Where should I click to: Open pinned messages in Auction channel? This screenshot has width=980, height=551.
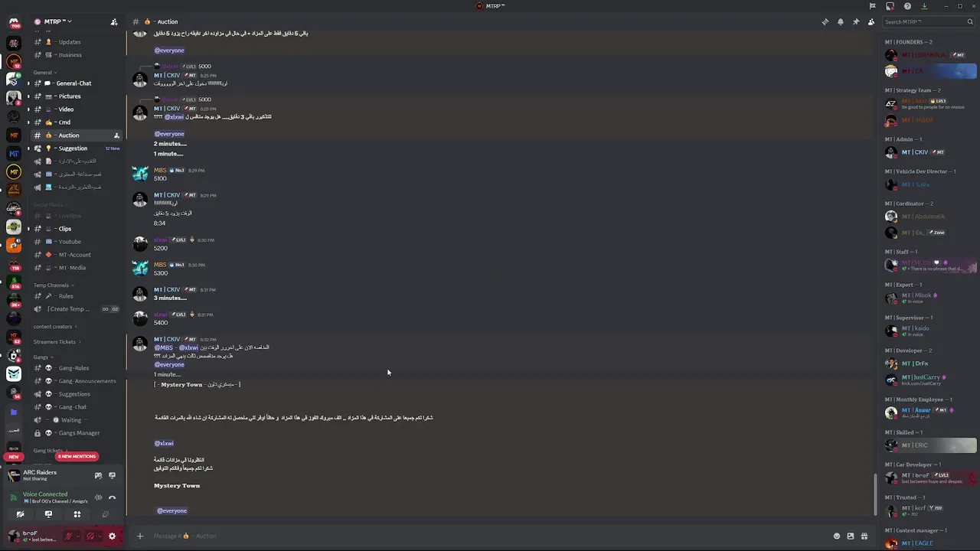(x=855, y=22)
